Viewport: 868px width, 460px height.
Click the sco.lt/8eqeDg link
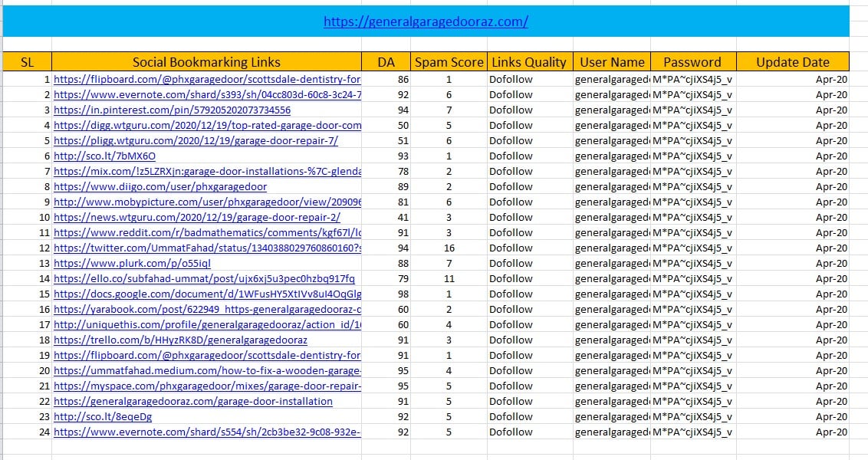(103, 416)
